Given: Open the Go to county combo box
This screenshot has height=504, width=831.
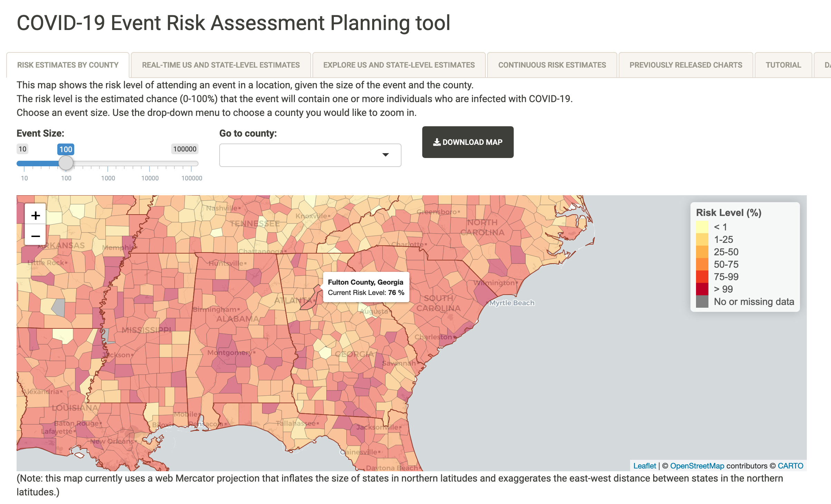Looking at the screenshot, I should (x=310, y=155).
